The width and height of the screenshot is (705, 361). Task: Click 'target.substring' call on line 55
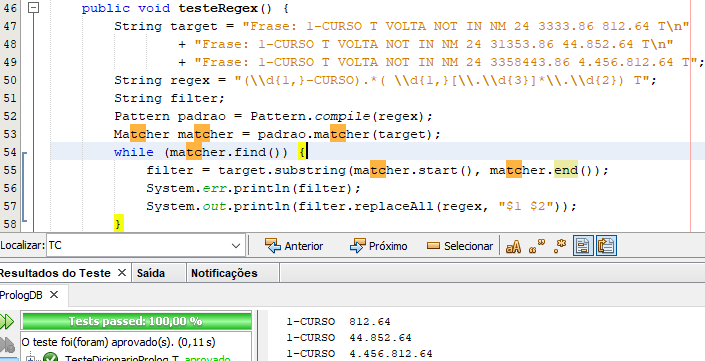pos(282,170)
